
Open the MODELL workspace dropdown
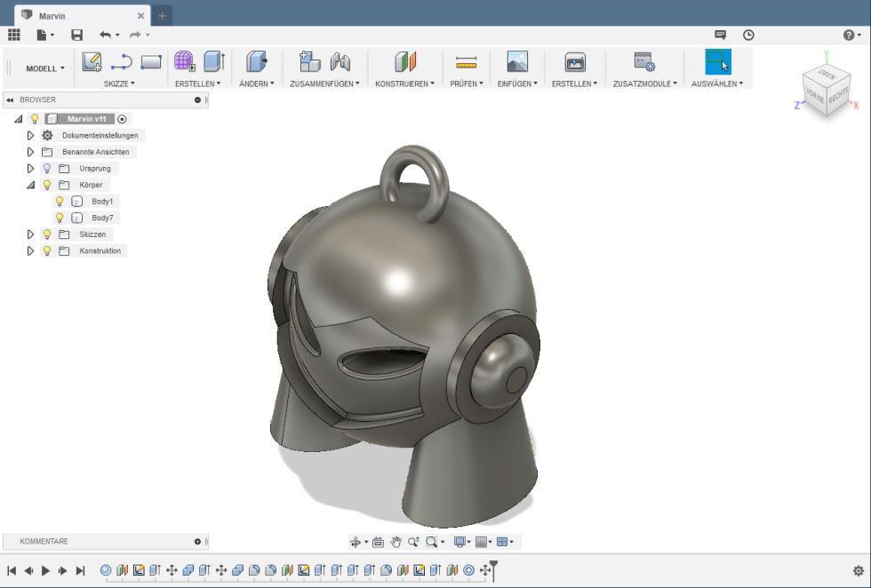point(45,68)
